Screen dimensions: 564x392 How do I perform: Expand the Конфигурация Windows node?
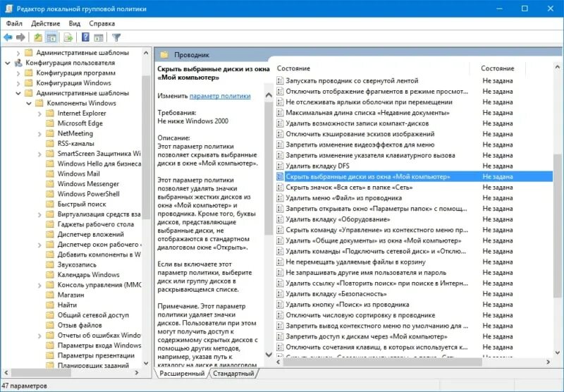pos(18,83)
